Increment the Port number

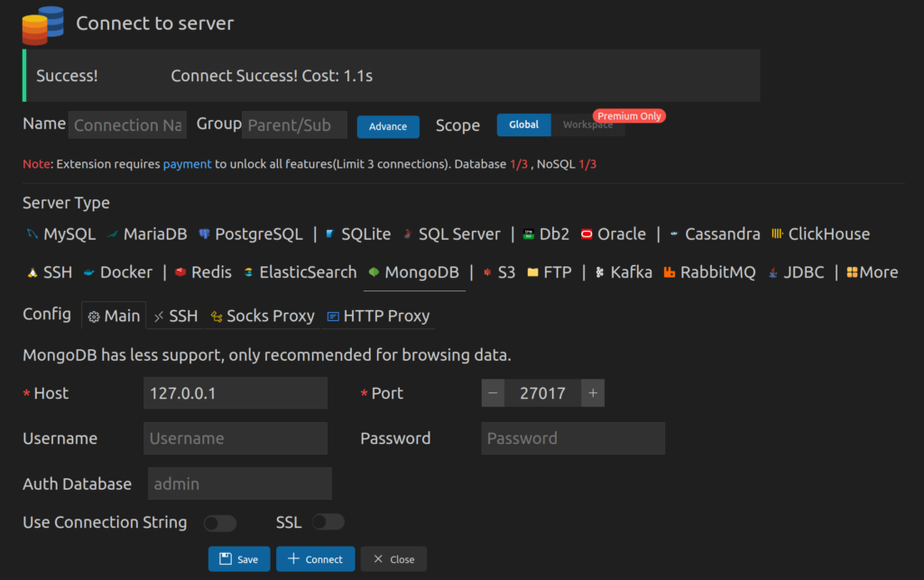[593, 392]
